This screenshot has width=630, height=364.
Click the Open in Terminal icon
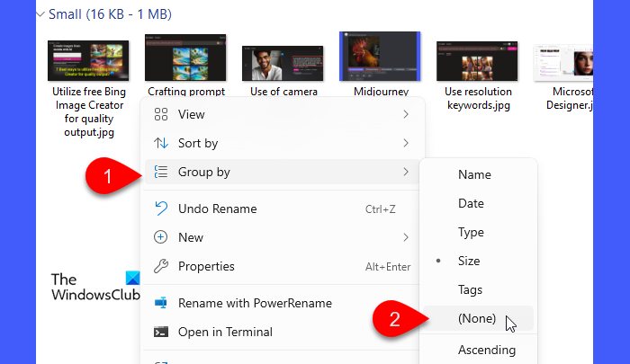coord(161,332)
